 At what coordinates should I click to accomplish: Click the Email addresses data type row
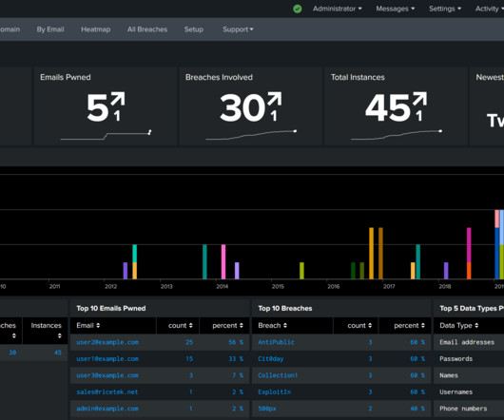click(x=467, y=342)
